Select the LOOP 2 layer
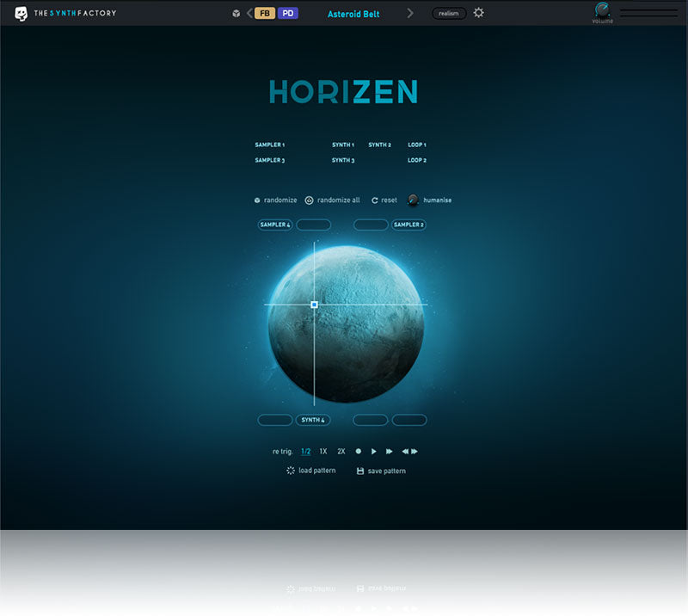Image resolution: width=688 pixels, height=616 pixels. coord(417,160)
